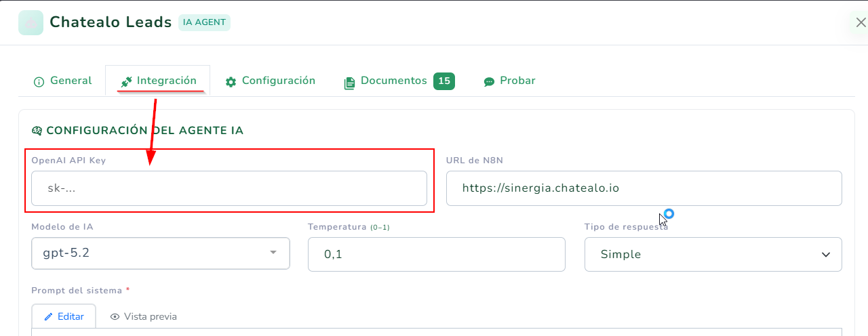Click the Temperatura input showing 0,1
The width and height of the screenshot is (868, 336).
(437, 255)
